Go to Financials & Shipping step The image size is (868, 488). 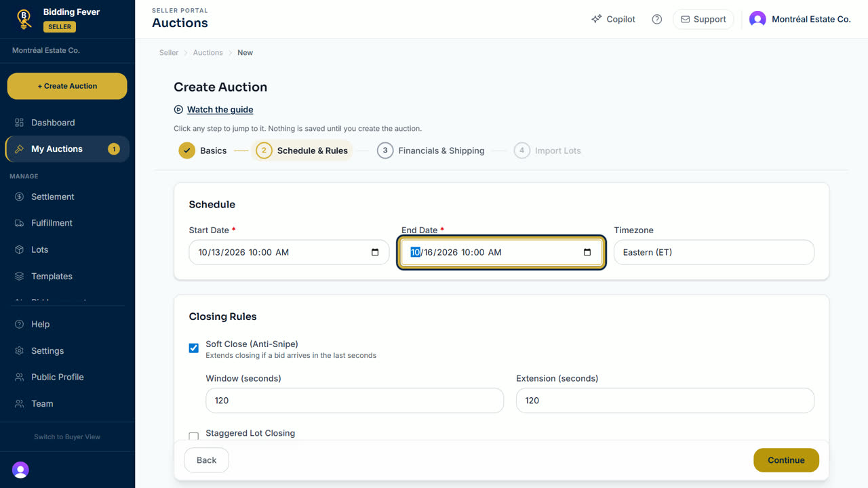pyautogui.click(x=431, y=150)
